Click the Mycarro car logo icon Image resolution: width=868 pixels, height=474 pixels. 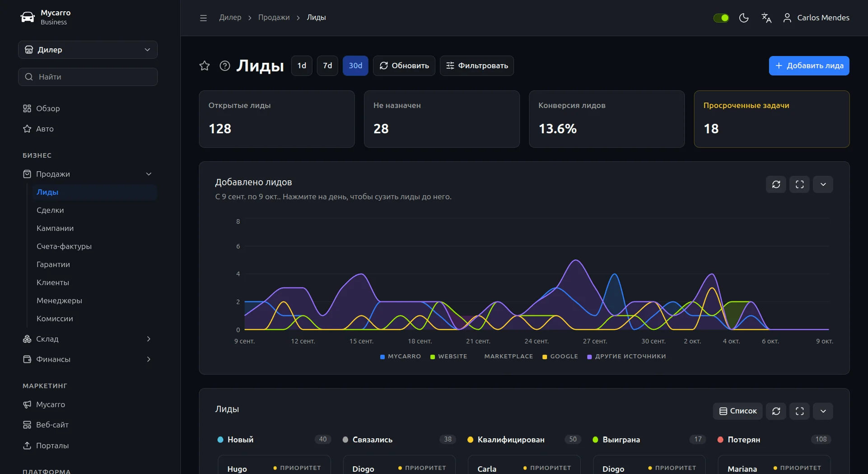click(x=28, y=17)
